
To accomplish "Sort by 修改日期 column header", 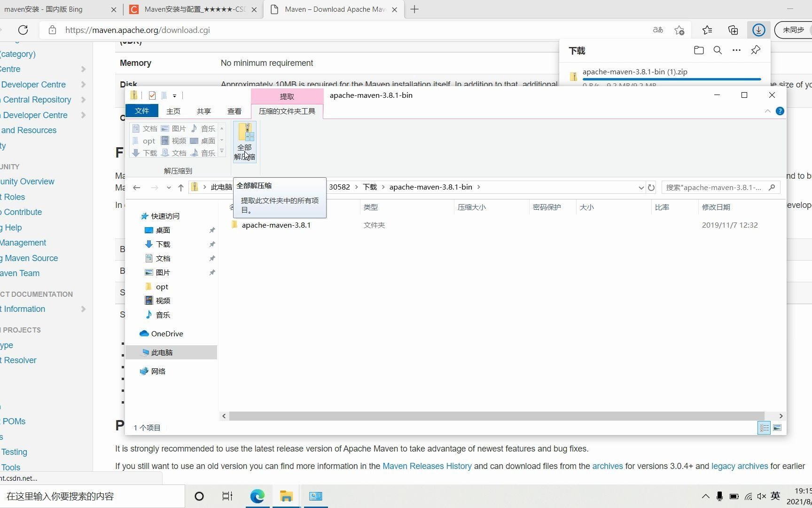I will click(x=716, y=207).
